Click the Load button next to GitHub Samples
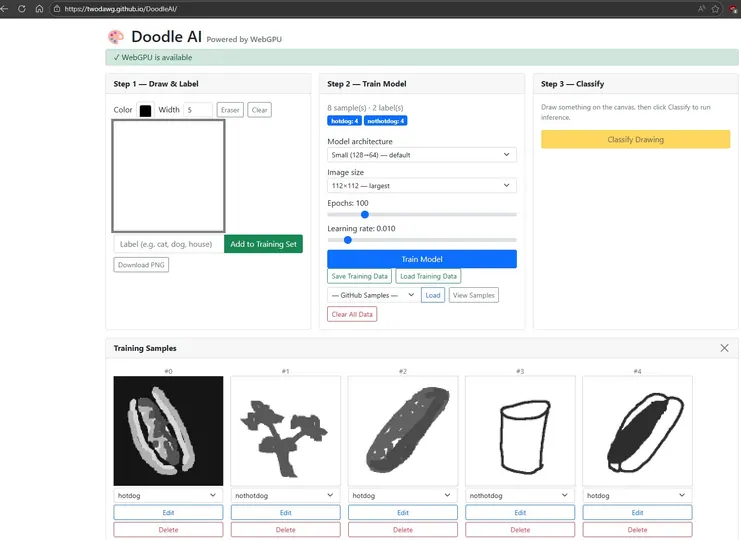This screenshot has height=540, width=741. point(433,295)
